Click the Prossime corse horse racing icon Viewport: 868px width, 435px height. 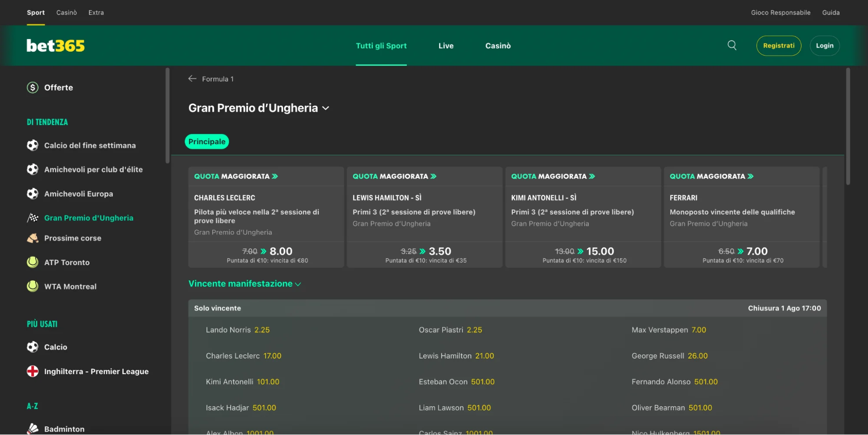pyautogui.click(x=33, y=238)
